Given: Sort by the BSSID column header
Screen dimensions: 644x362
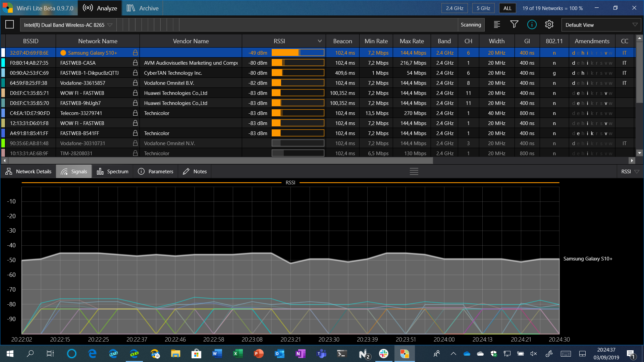Looking at the screenshot, I should (x=31, y=41).
